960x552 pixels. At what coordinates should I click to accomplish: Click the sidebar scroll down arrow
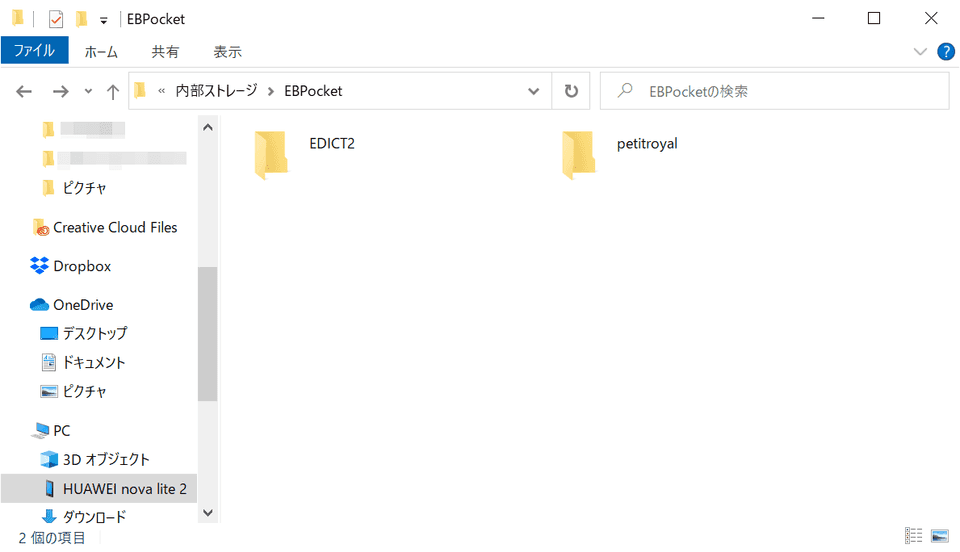click(208, 513)
